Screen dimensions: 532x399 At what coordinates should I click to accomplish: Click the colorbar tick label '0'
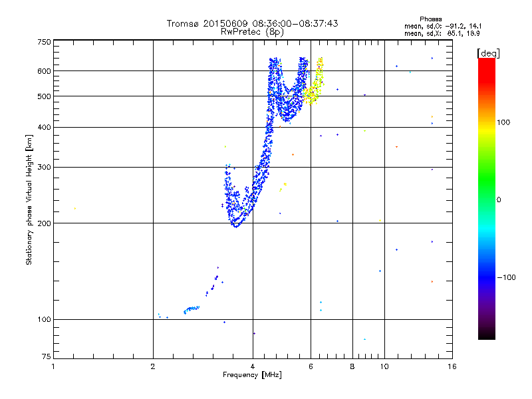(499, 200)
